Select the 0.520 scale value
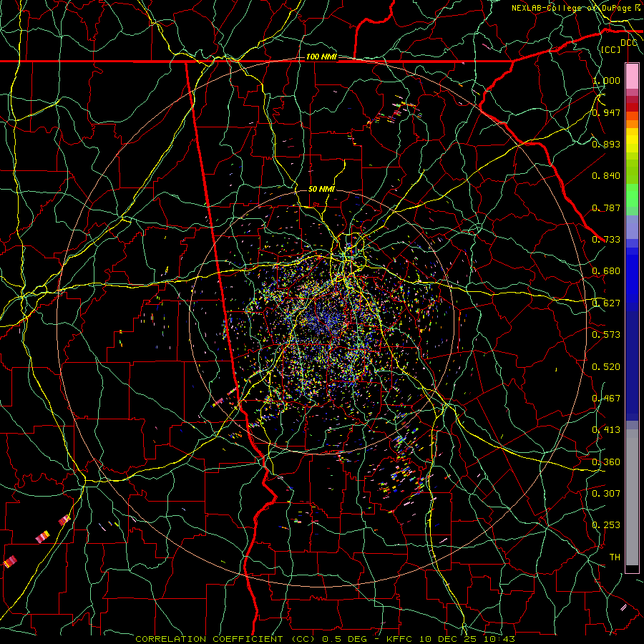Screen dimensions: 644x644 coord(606,367)
